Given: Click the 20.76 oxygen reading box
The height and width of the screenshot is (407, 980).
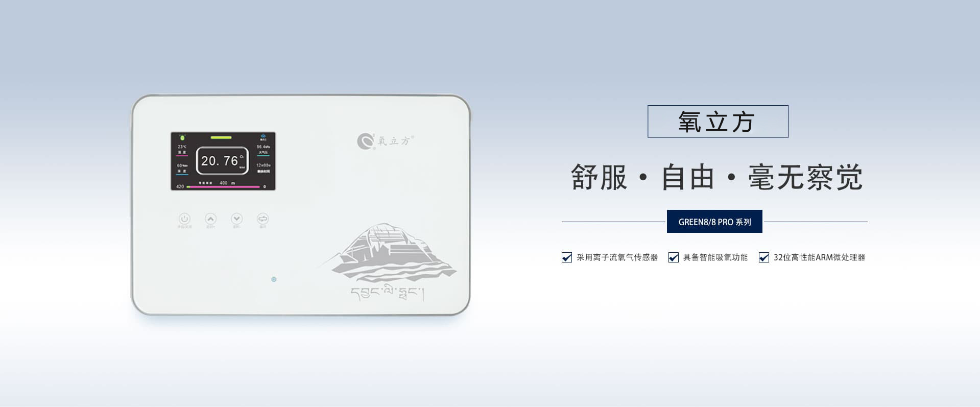Looking at the screenshot, I should (222, 161).
